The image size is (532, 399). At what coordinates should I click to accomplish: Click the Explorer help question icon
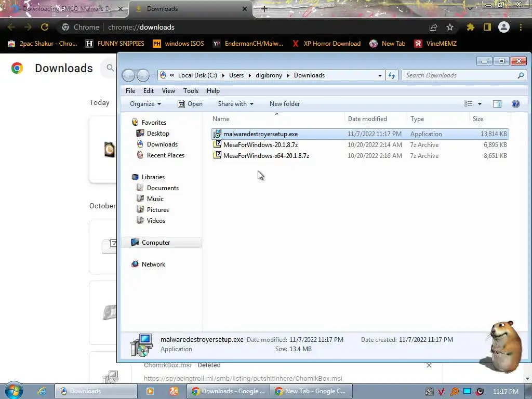tap(516, 104)
